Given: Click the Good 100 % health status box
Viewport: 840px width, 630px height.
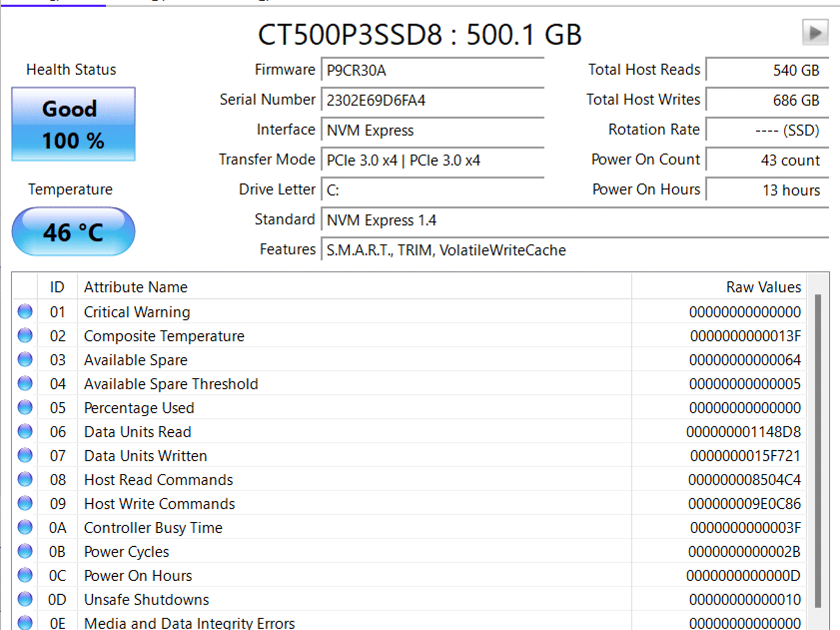Looking at the screenshot, I should click(x=73, y=124).
